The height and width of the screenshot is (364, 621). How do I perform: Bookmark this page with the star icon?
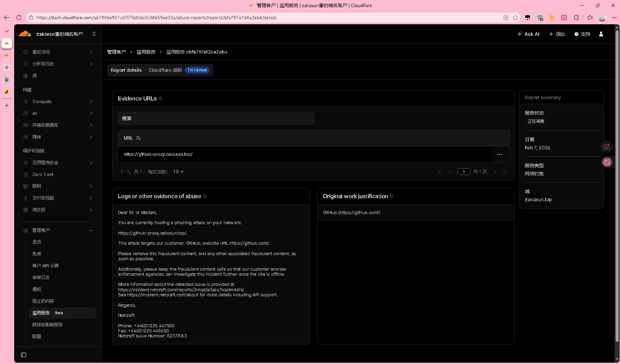[x=515, y=18]
